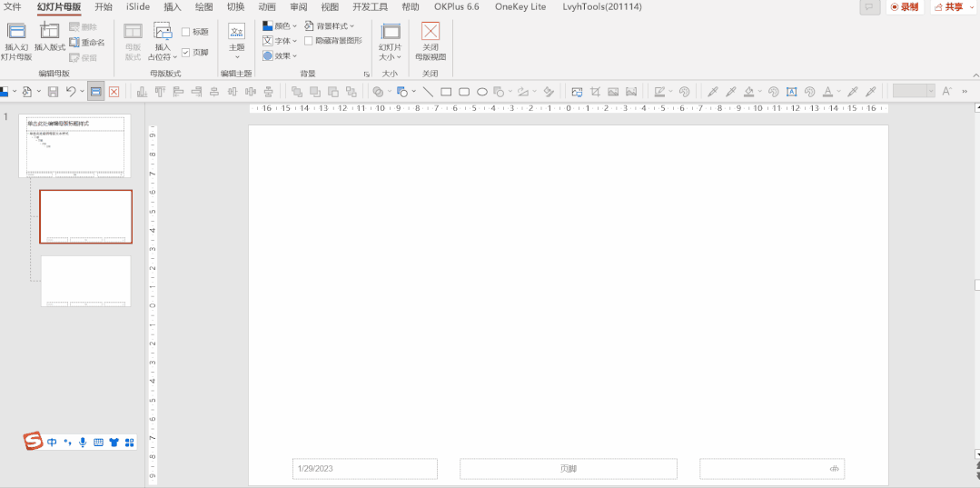Click the 录制 Record button

coord(905,7)
